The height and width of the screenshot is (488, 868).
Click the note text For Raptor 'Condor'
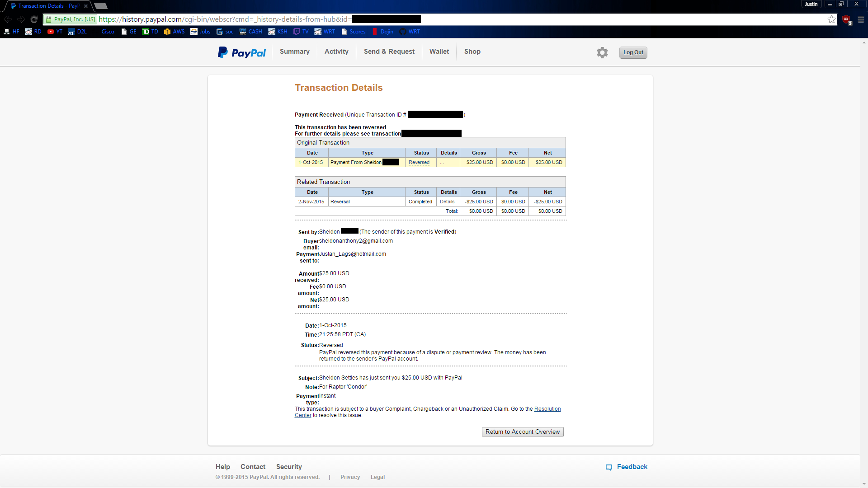pos(343,387)
